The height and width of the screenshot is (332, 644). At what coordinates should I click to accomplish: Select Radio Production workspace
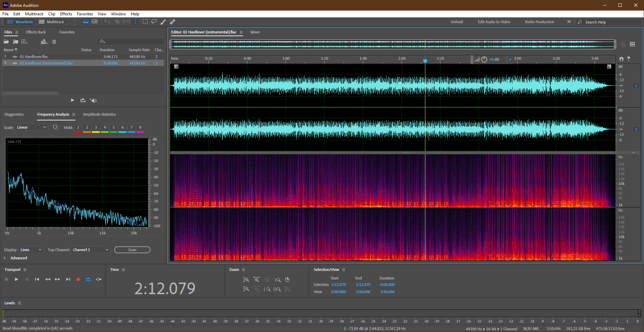point(539,22)
